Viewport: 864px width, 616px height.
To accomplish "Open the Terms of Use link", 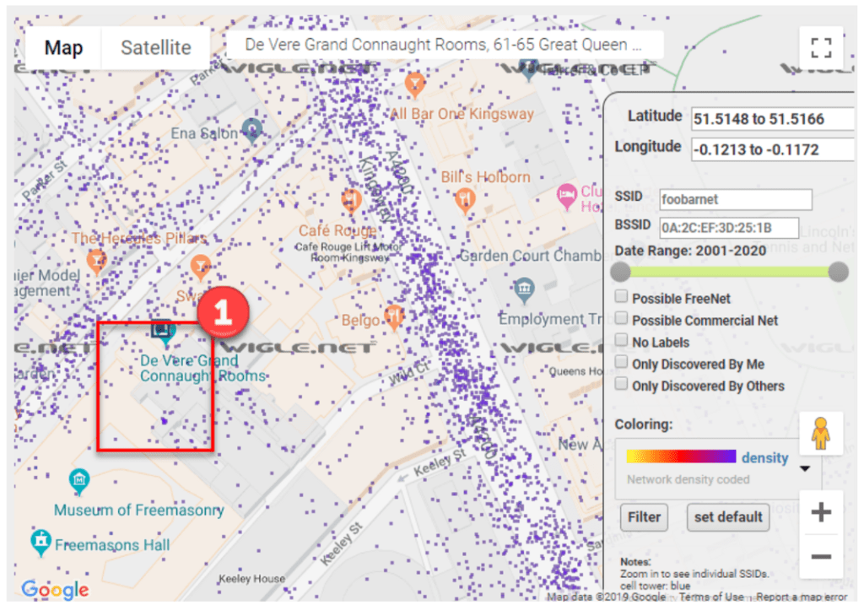I will (710, 597).
